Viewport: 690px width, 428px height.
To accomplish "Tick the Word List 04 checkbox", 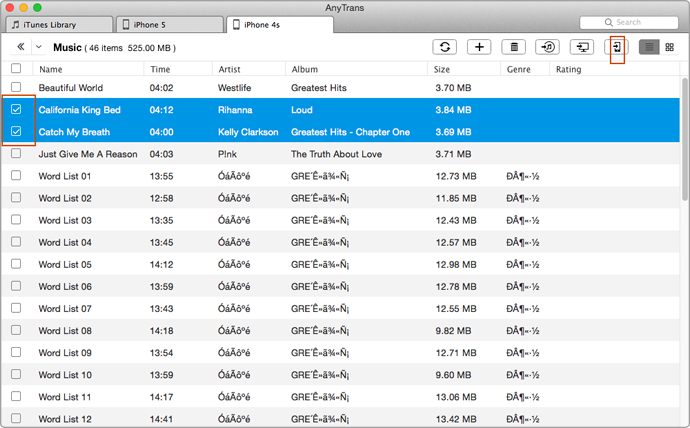I will click(16, 241).
